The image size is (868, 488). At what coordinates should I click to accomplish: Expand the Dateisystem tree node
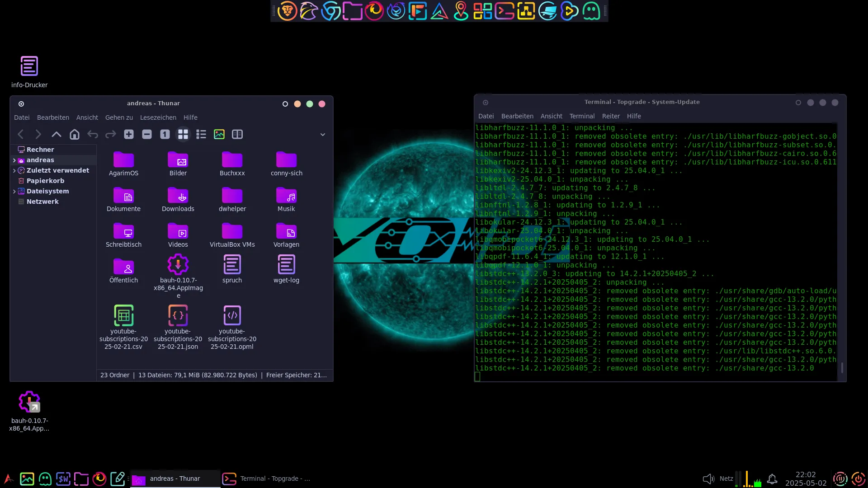click(14, 191)
